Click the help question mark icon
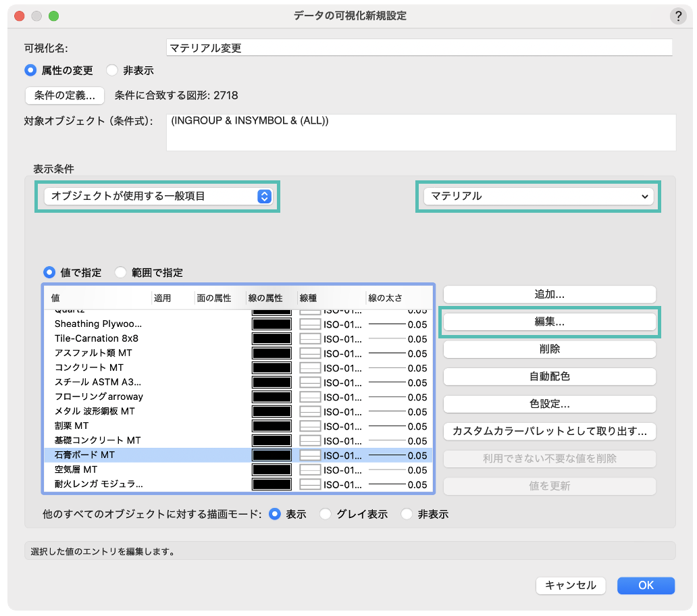This screenshot has height=616, width=697. [678, 16]
